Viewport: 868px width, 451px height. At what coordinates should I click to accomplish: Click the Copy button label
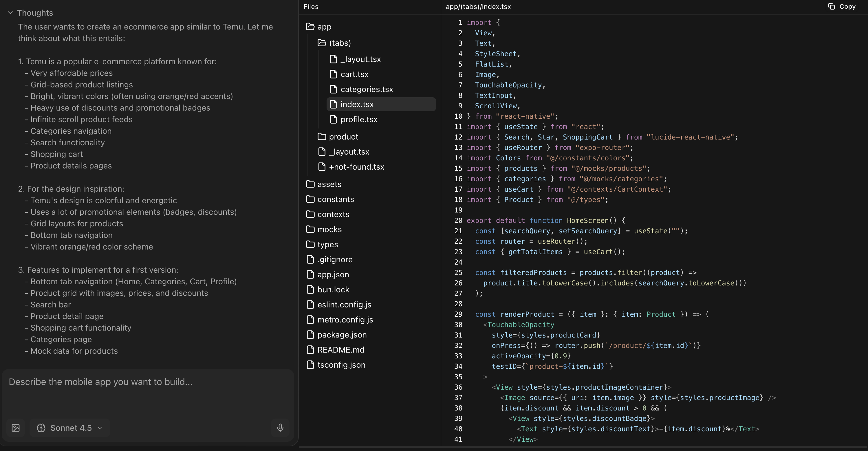click(x=847, y=6)
